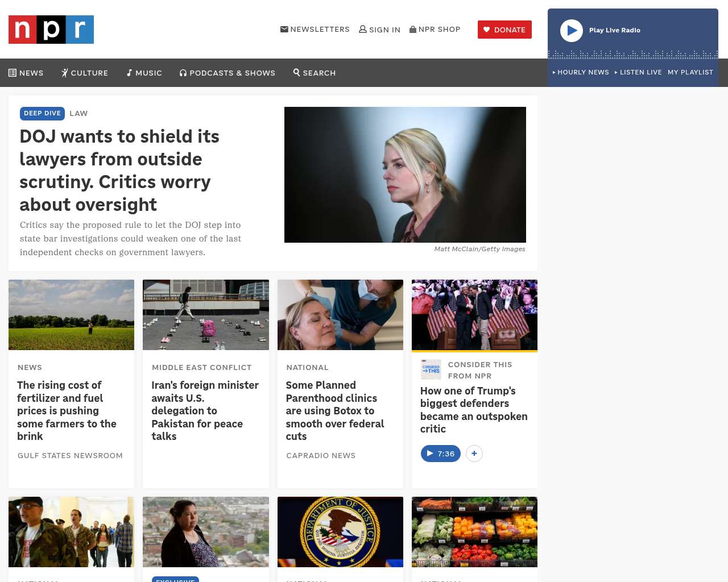This screenshot has height=582, width=728.
Task: Click the NPR logo
Action: 51,30
